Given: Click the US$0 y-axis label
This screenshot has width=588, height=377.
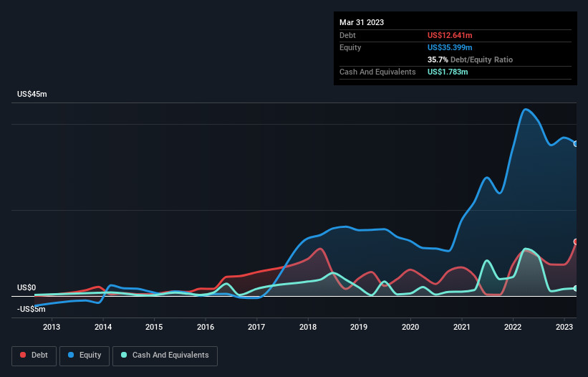Looking at the screenshot, I should point(26,287).
